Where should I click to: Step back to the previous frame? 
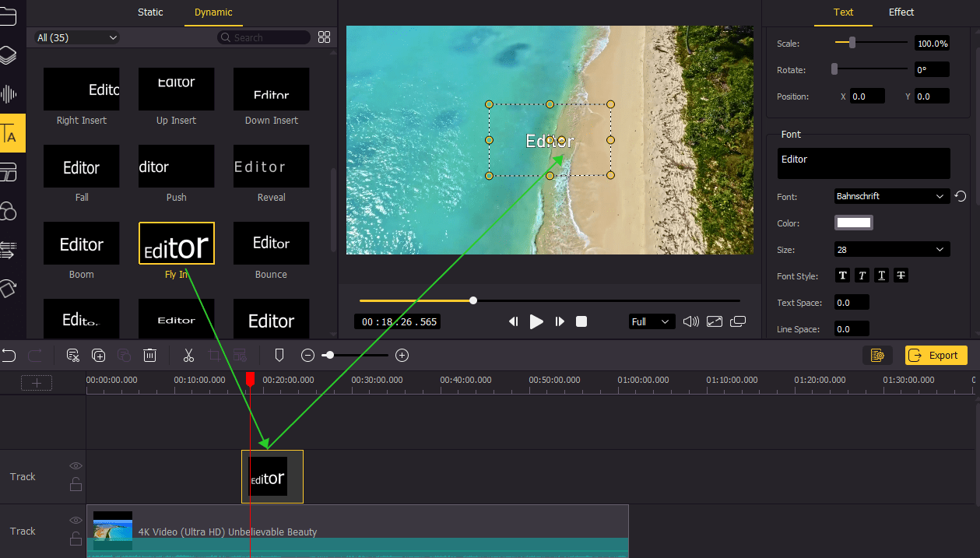(x=514, y=321)
